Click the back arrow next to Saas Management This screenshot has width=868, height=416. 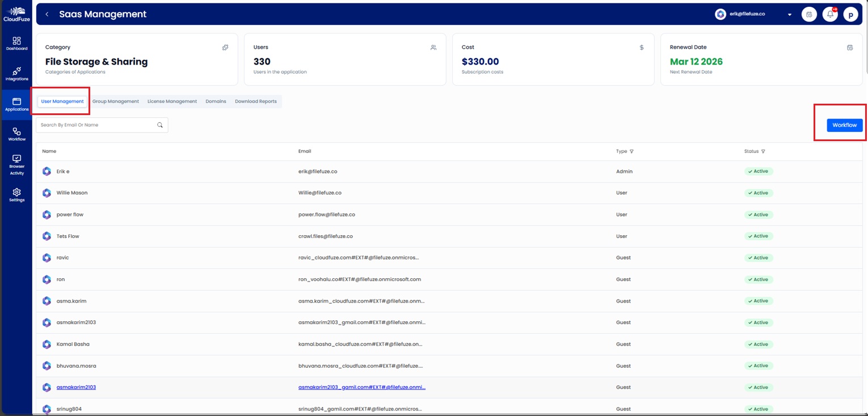(x=47, y=14)
